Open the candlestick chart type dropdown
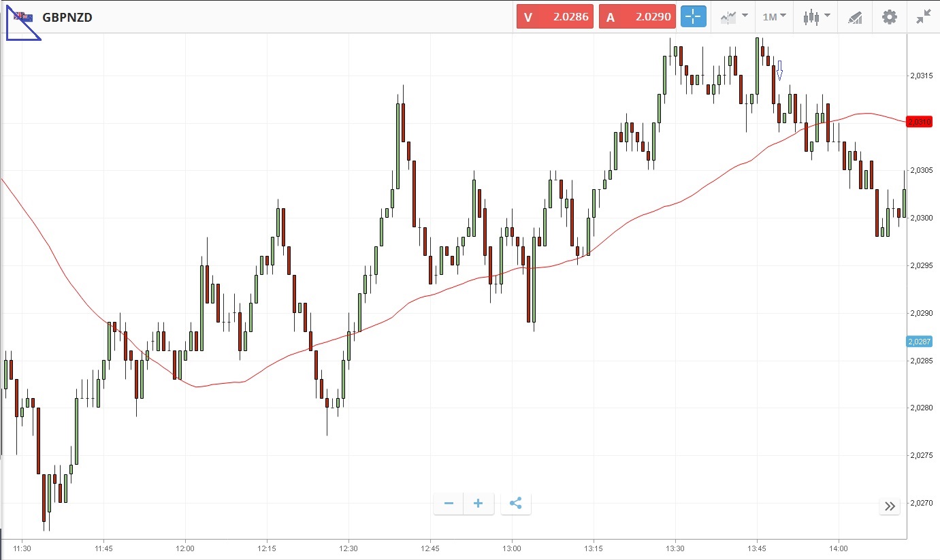This screenshot has width=940, height=560. point(816,17)
